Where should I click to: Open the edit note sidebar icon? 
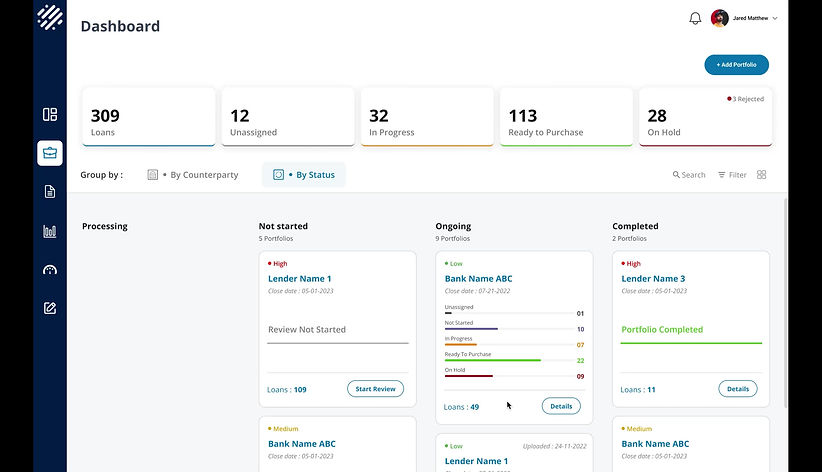50,308
